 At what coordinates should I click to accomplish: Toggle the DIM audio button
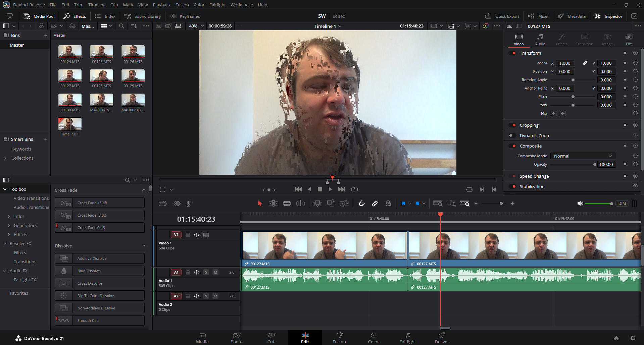[x=622, y=204]
